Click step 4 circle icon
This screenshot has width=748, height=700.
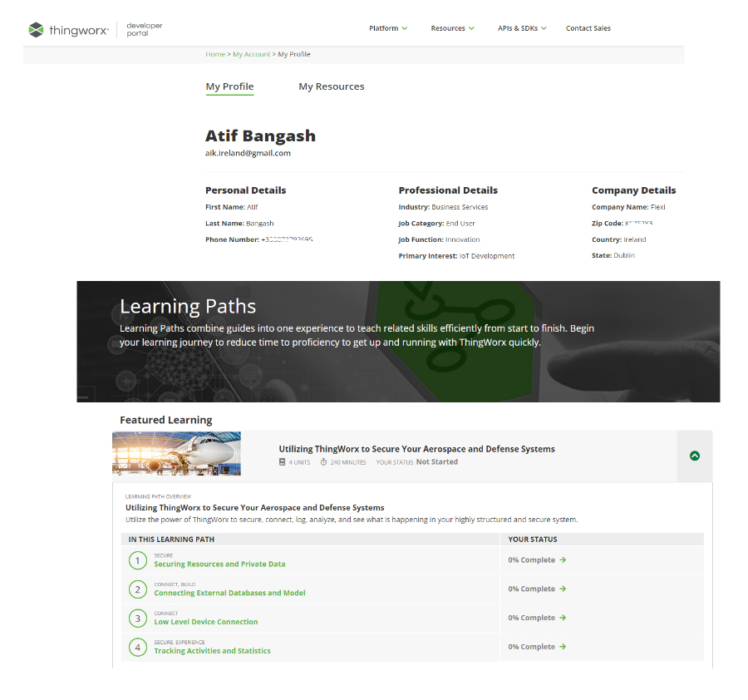(137, 647)
